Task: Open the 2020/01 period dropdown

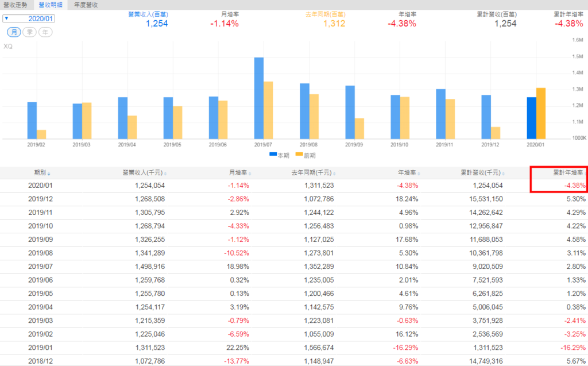Action: [x=29, y=18]
